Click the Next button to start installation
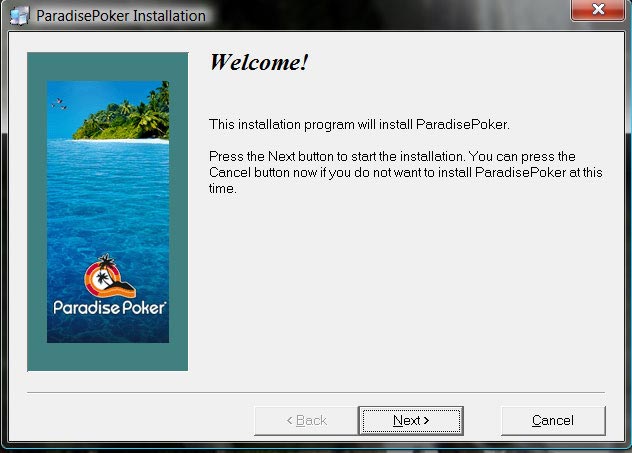This screenshot has height=453, width=632. pyautogui.click(x=411, y=421)
